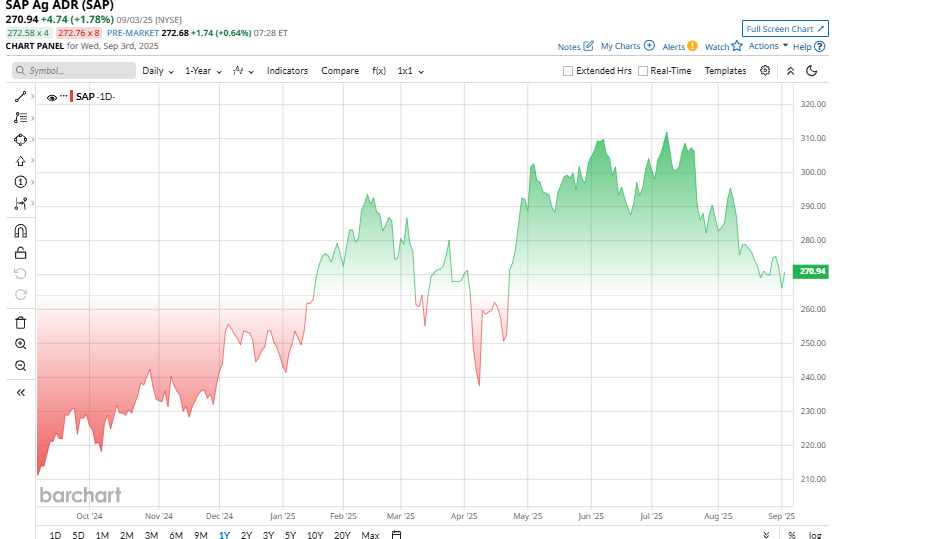This screenshot has height=539, width=952.
Task: Select the 1Y range tab
Action: (x=224, y=535)
